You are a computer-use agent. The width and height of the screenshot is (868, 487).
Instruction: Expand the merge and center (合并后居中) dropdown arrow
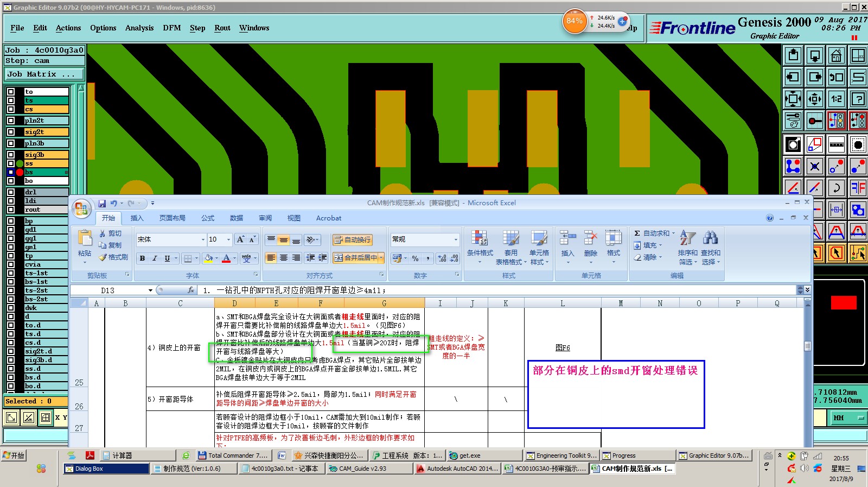click(381, 258)
